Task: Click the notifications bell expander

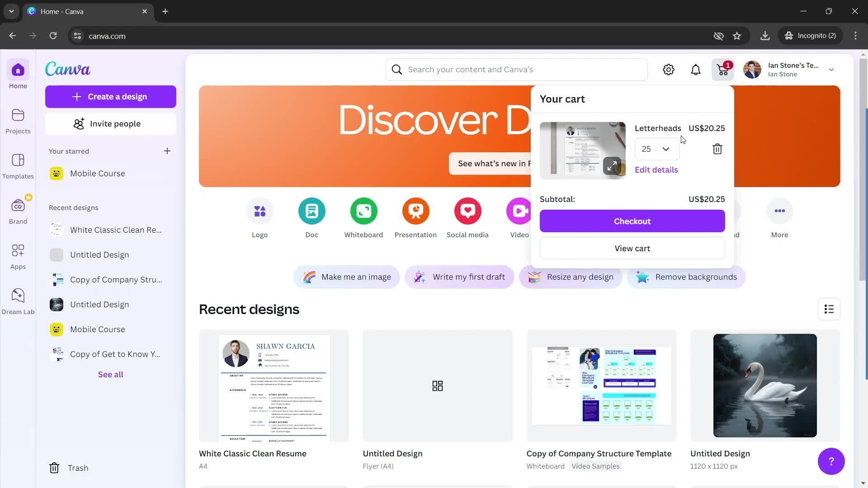Action: pos(696,70)
